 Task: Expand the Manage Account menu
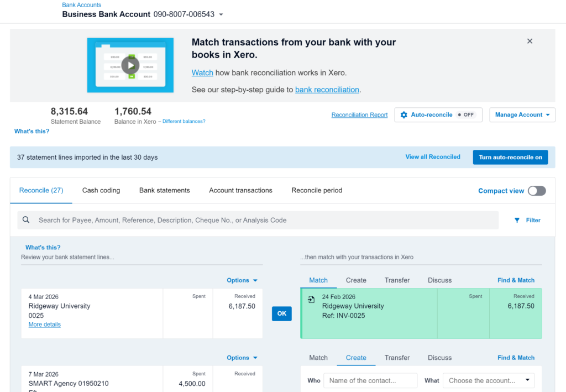(522, 115)
